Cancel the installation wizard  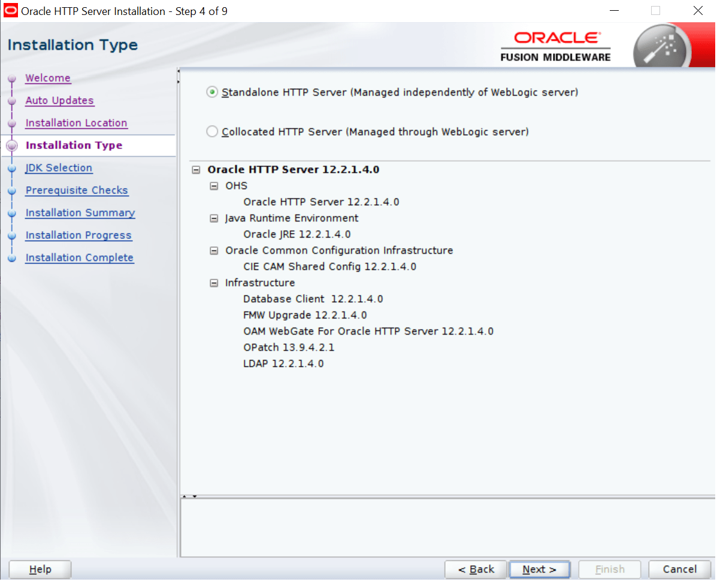click(679, 569)
